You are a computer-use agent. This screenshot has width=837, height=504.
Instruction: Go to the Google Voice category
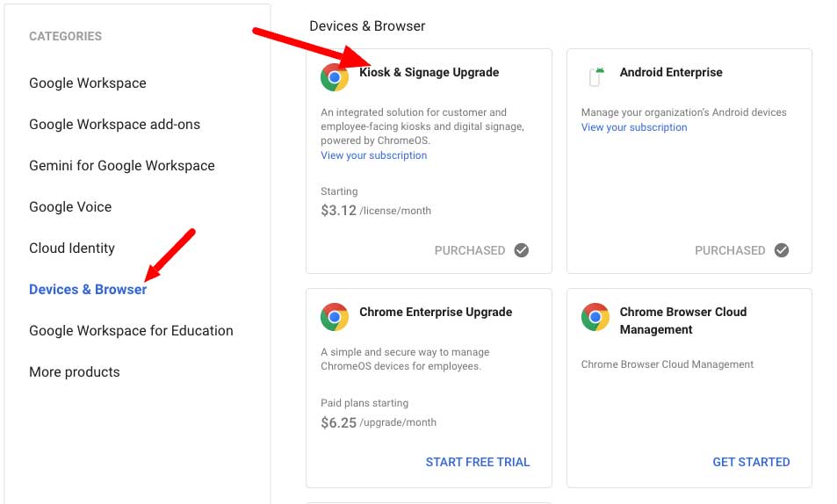(70, 207)
